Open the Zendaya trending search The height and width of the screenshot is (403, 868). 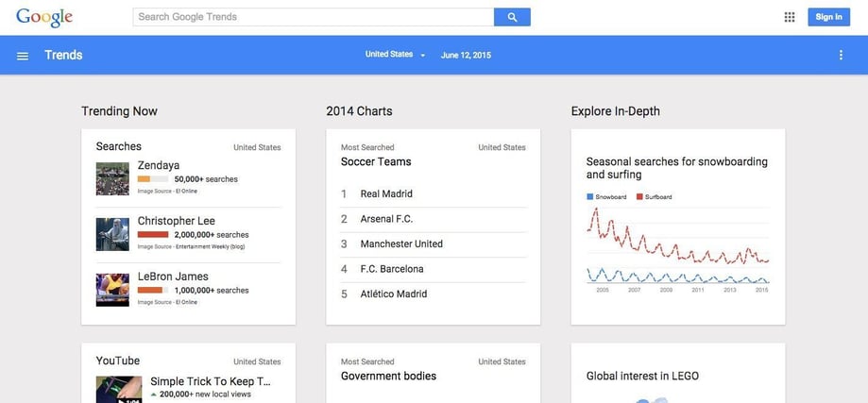[159, 165]
